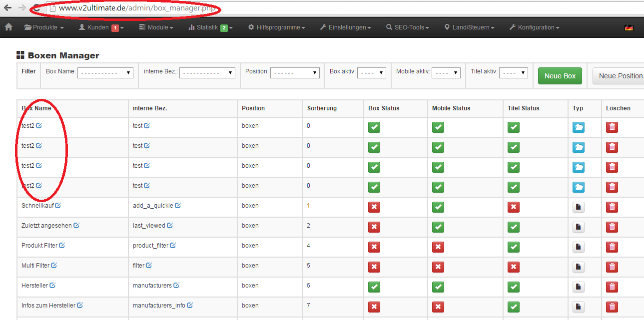This screenshot has height=320, width=644.
Task: Click the home icon in navigation bar
Action: point(8,27)
